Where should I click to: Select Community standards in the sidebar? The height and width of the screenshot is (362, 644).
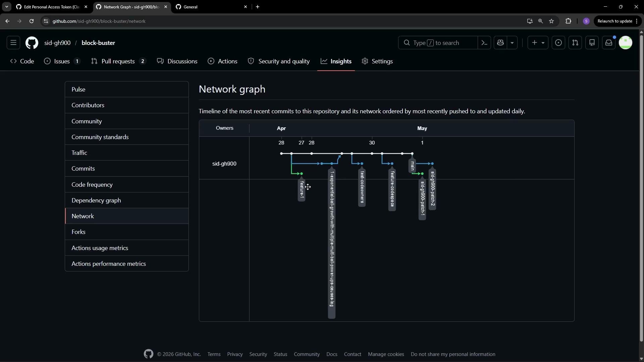click(127, 137)
